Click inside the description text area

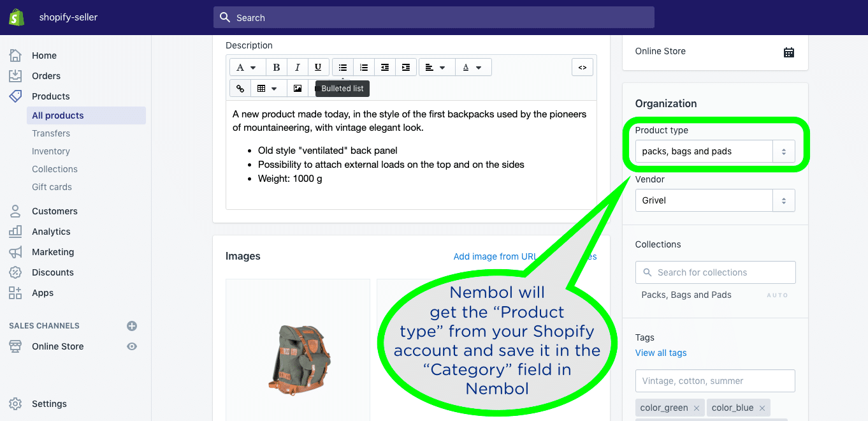[x=411, y=155]
